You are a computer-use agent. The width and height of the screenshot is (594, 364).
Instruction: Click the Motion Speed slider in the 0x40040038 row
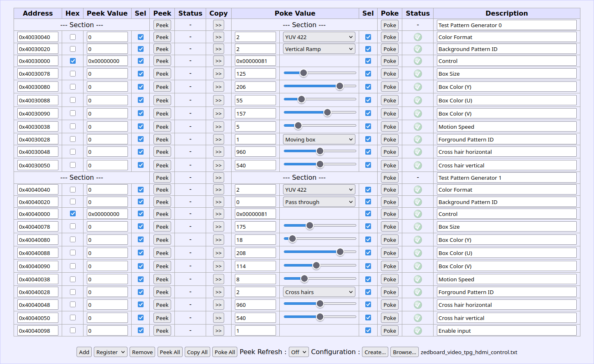(320, 279)
